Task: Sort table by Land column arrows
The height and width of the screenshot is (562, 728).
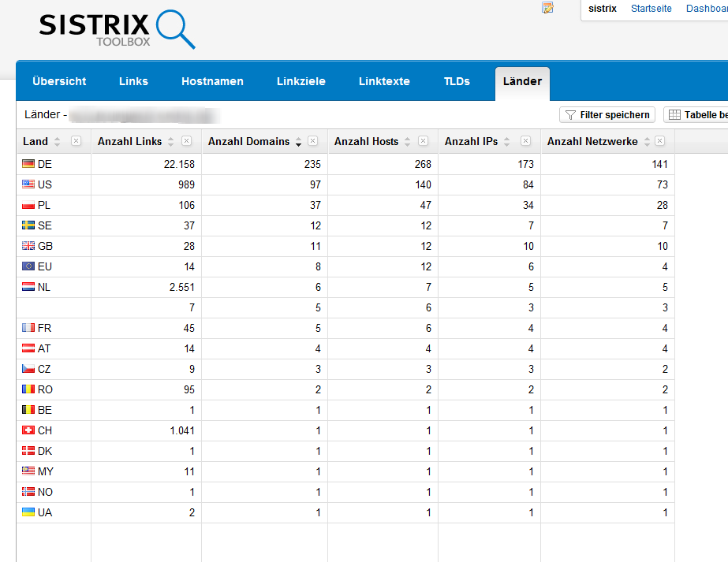Action: click(57, 142)
